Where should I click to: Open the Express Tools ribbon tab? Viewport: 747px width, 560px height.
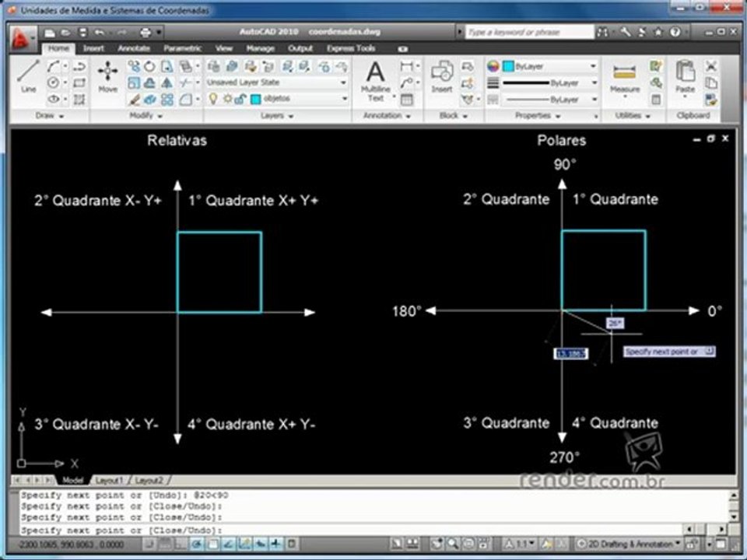click(351, 48)
